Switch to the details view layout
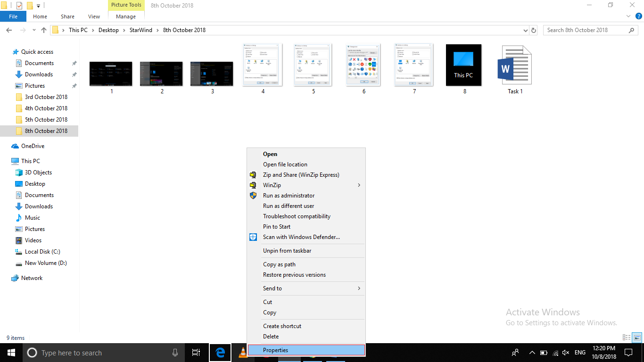This screenshot has width=644, height=362. coord(627,337)
